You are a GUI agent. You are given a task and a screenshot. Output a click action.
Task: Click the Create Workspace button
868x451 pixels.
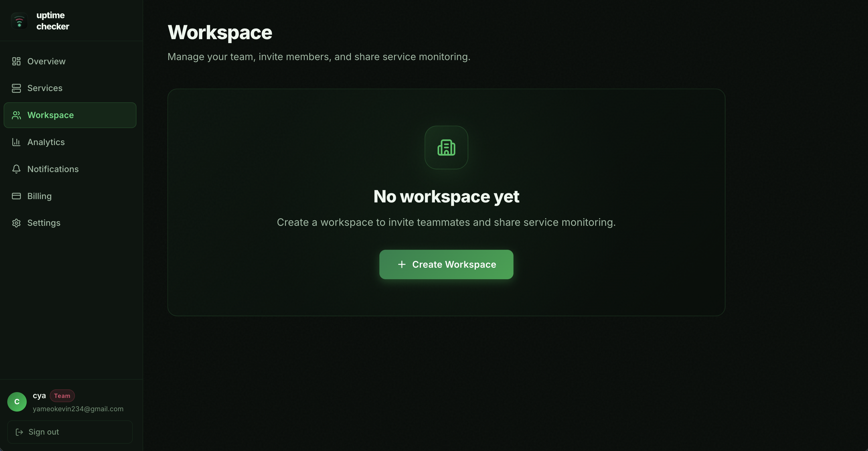click(446, 264)
